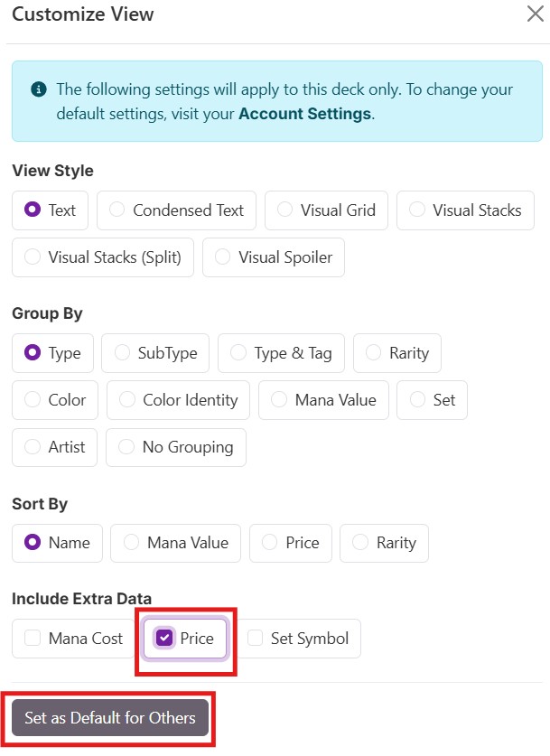The image size is (550, 756).
Task: Select Visual Stacks (Split) view
Action: pos(102,257)
